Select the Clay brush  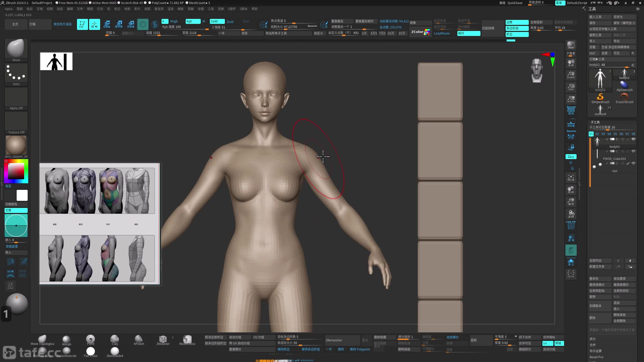[115, 340]
